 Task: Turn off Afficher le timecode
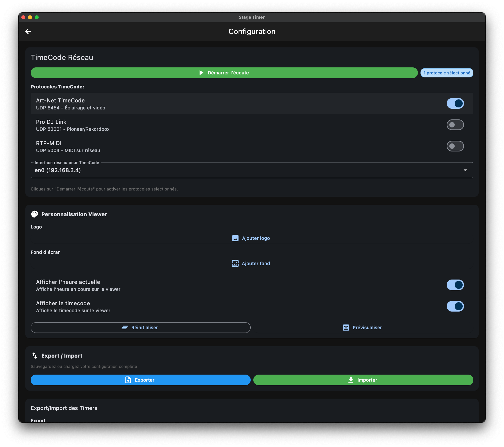(455, 306)
